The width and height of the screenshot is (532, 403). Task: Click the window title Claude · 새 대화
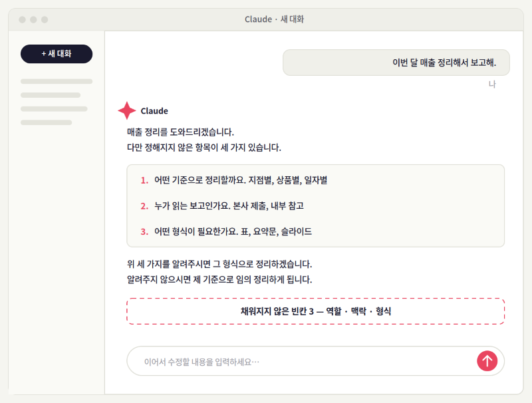[274, 19]
